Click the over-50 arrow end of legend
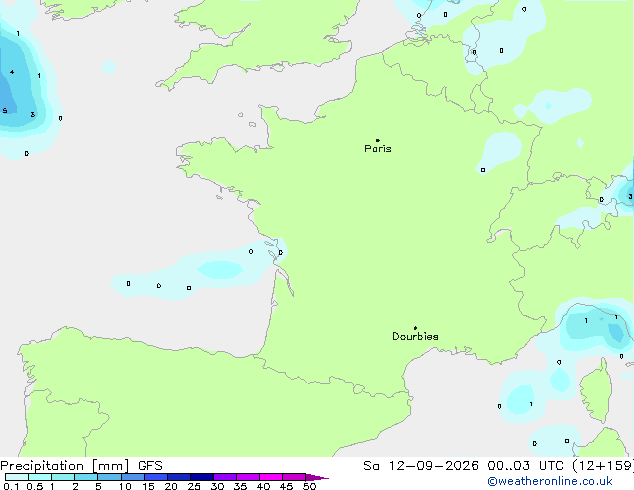 click(x=317, y=477)
